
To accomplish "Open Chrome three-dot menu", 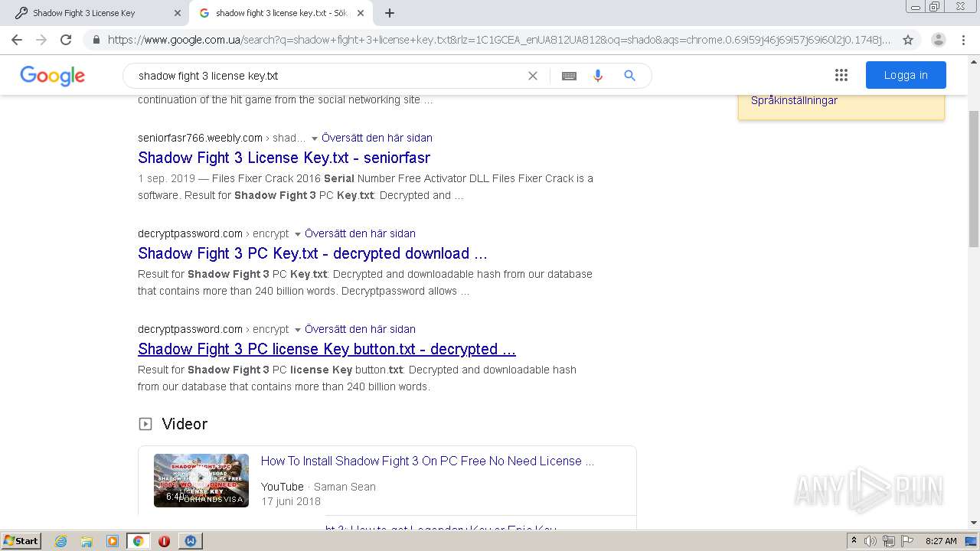I will [x=964, y=40].
